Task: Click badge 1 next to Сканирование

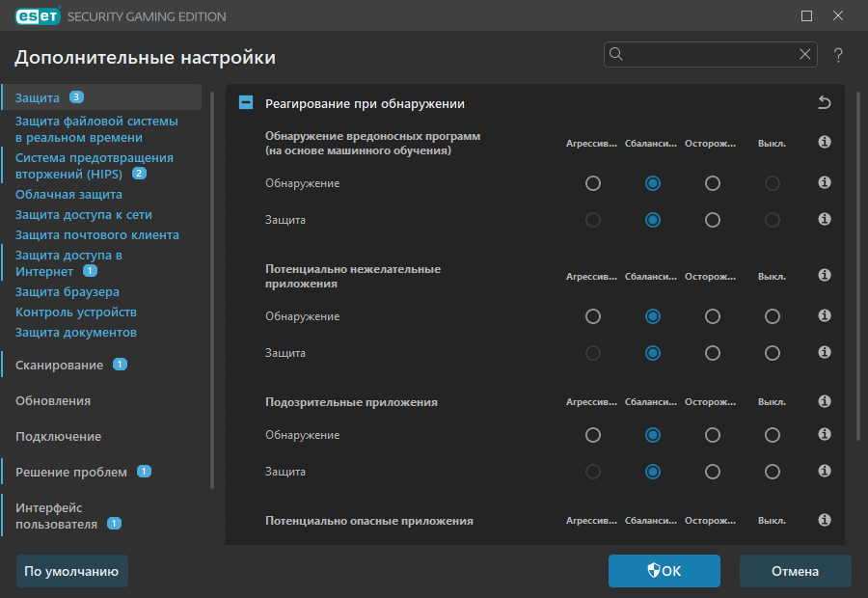Action: (x=120, y=364)
